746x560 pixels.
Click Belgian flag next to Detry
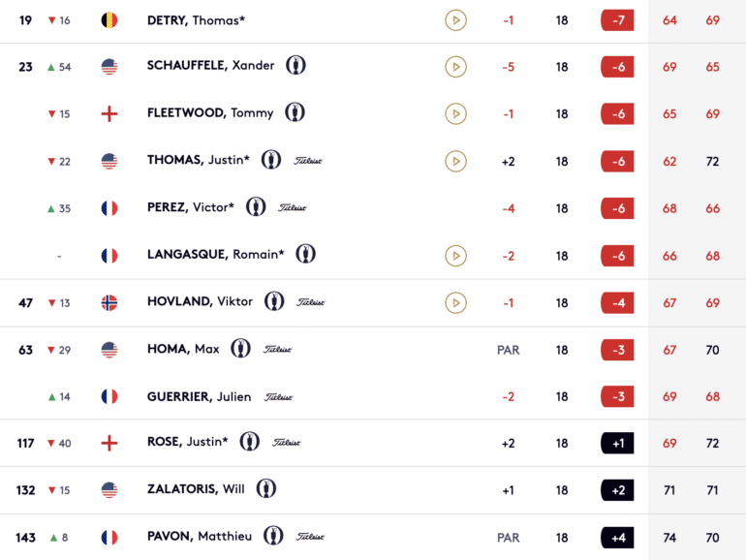coord(109,20)
